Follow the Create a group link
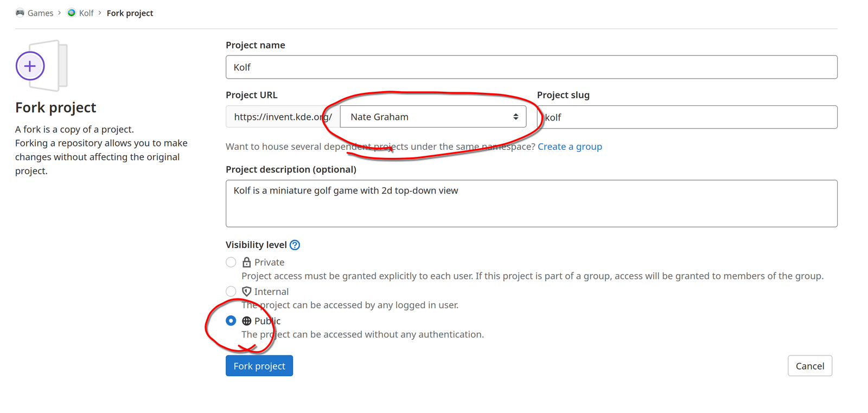The height and width of the screenshot is (413, 868). point(570,147)
